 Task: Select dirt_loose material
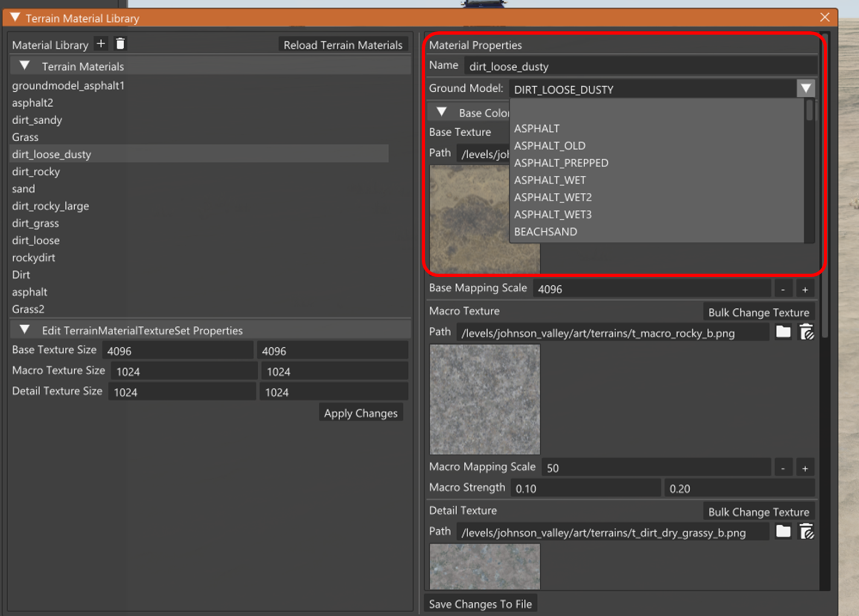point(36,240)
